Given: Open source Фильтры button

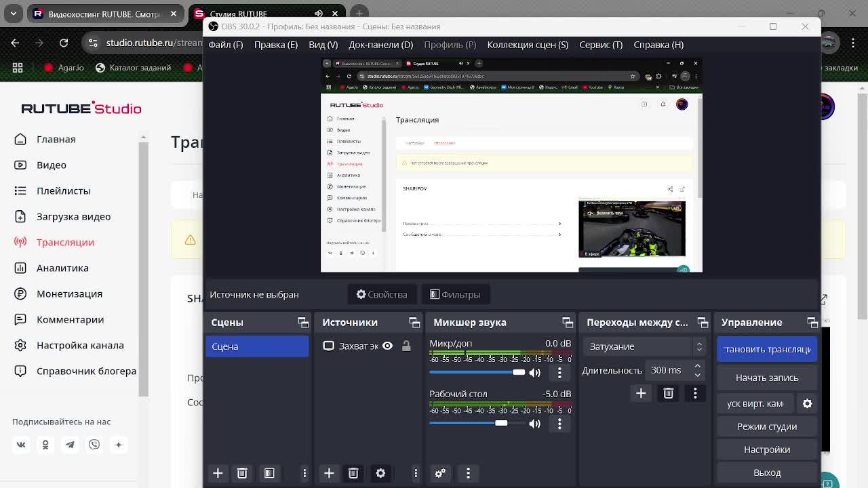Looking at the screenshot, I should tap(455, 295).
